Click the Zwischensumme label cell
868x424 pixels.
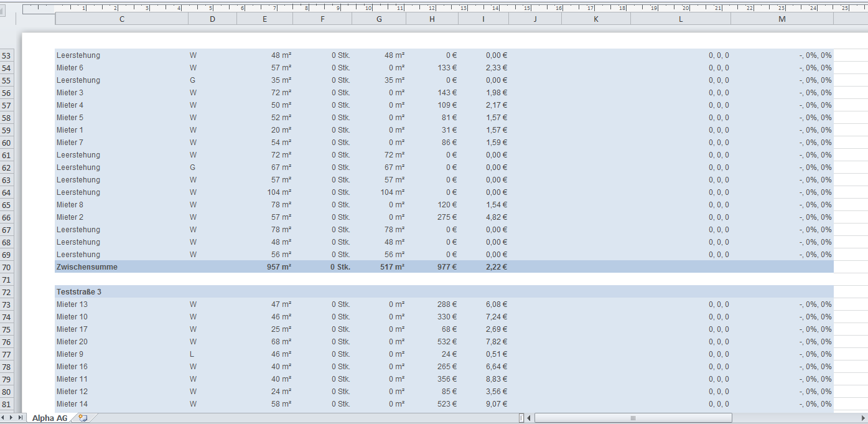click(122, 267)
